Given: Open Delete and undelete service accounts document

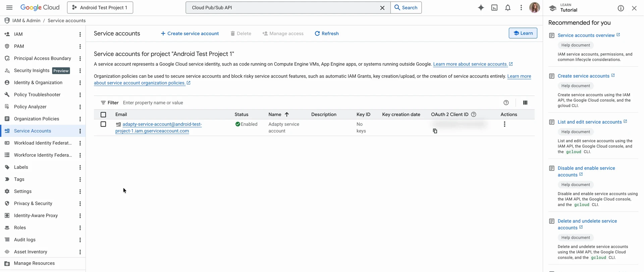Looking at the screenshot, I should tap(587, 224).
